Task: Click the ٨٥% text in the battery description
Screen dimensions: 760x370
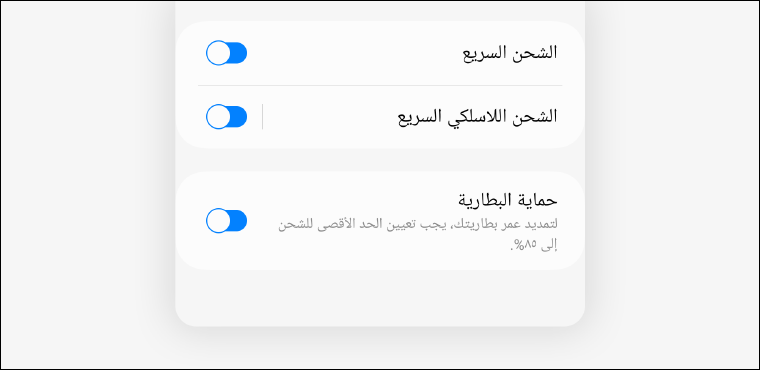Action: point(525,246)
